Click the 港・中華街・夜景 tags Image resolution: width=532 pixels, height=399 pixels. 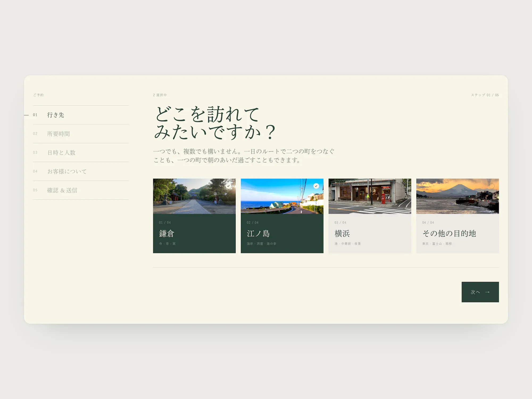pos(348,244)
